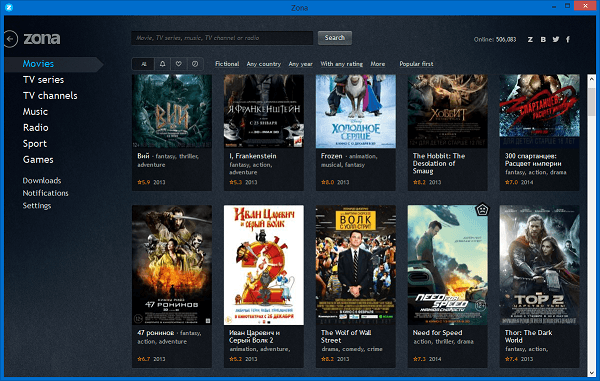
Task: Show watched with the clock filter icon
Action: [x=195, y=64]
